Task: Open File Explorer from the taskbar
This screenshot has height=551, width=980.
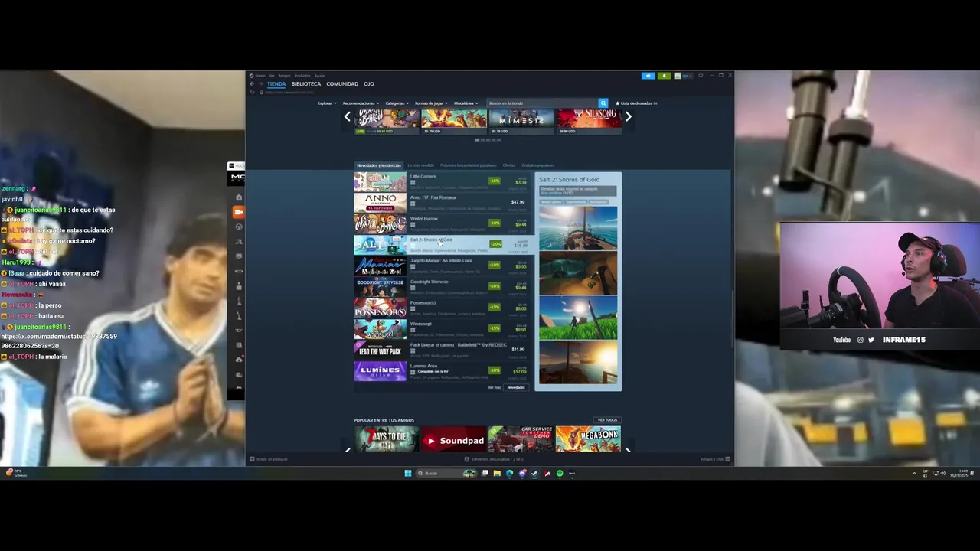Action: (x=497, y=473)
